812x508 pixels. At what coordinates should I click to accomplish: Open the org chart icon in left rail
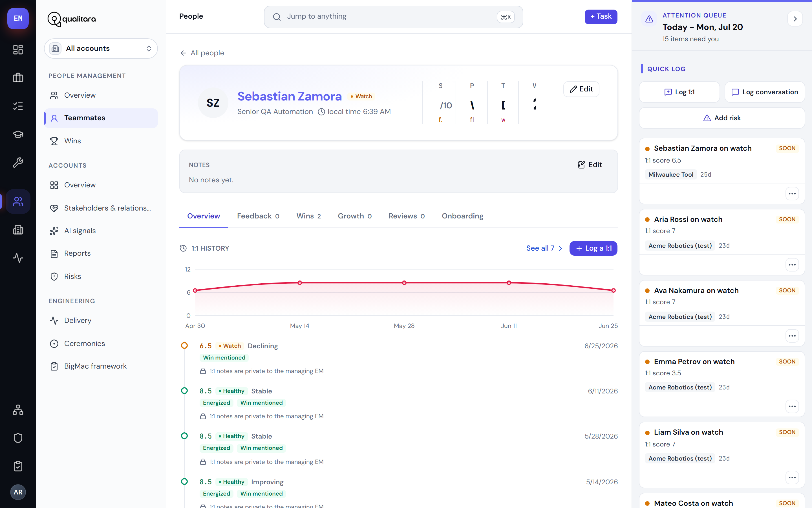[x=18, y=410]
